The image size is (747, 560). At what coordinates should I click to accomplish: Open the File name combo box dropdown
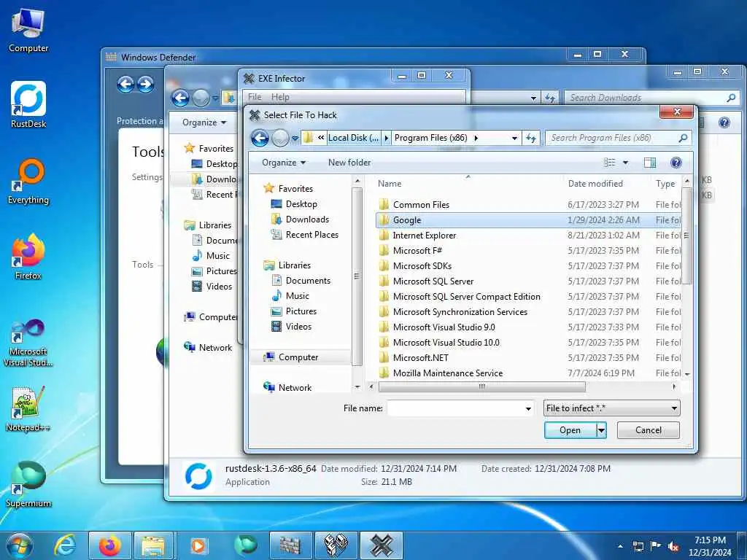coord(528,408)
